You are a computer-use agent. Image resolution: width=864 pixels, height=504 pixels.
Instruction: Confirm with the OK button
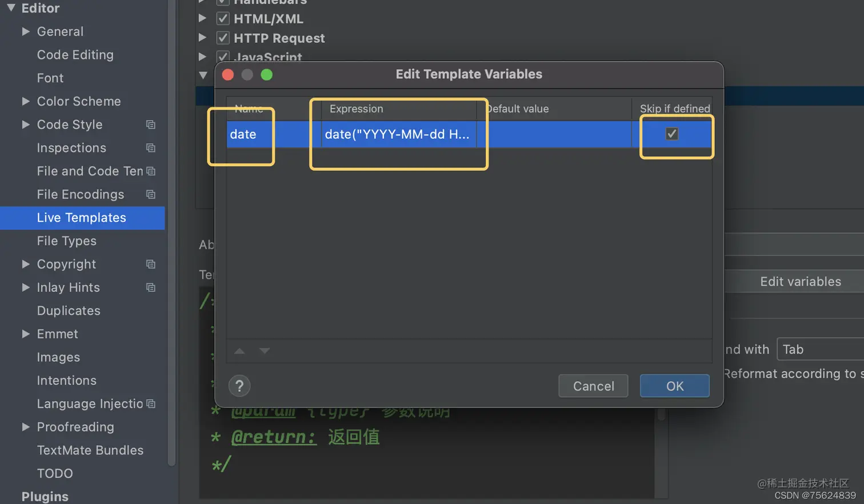[675, 386]
